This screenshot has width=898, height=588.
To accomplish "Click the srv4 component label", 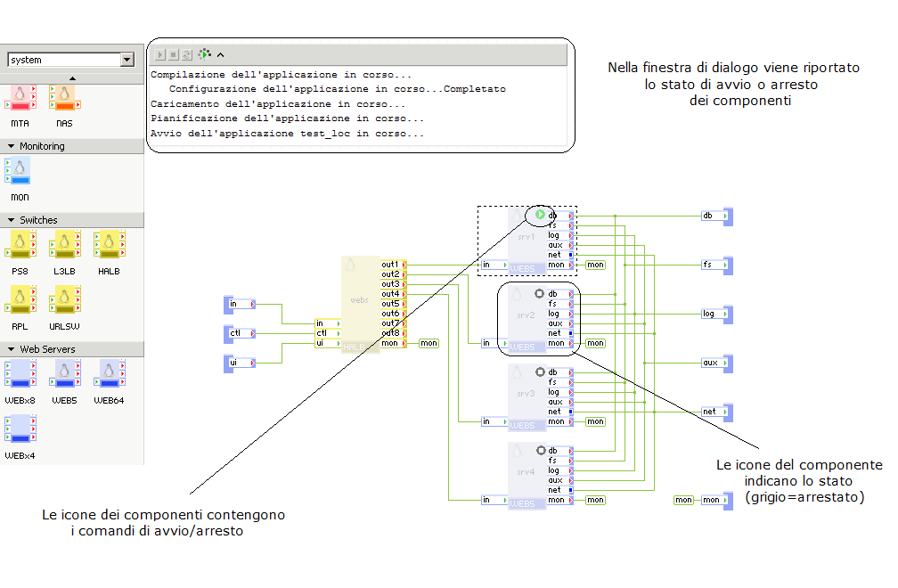I will click(526, 472).
